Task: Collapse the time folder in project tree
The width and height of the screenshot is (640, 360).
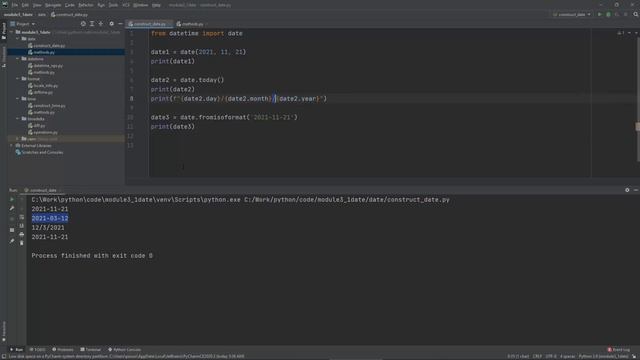Action: click(18, 99)
